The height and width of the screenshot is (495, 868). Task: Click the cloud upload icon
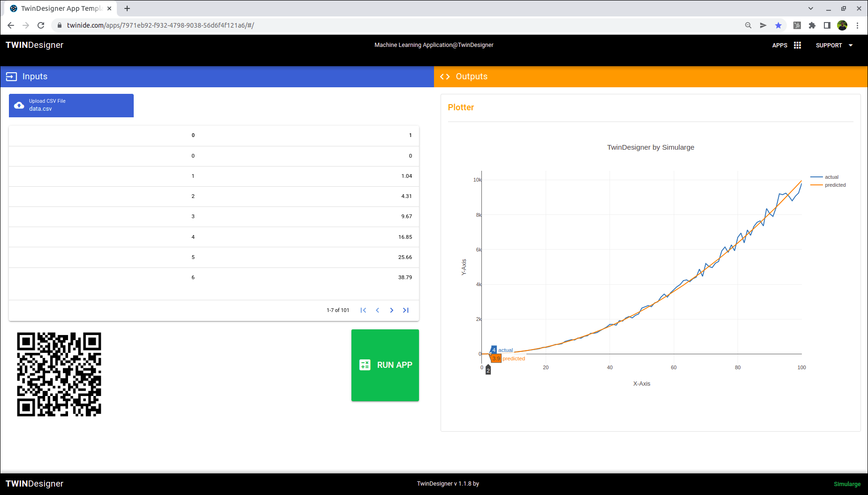(19, 106)
